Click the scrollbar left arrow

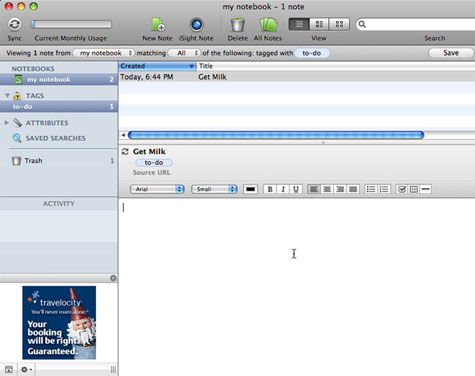pos(123,135)
